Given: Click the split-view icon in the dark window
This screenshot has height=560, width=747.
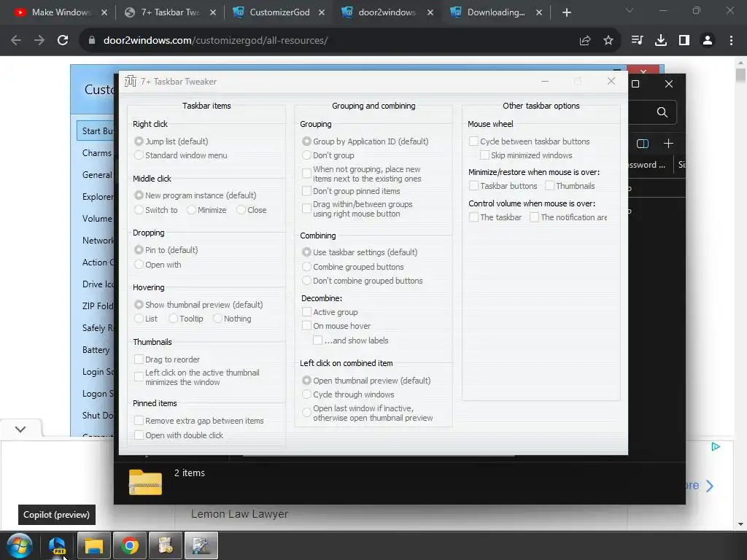Looking at the screenshot, I should (x=642, y=144).
